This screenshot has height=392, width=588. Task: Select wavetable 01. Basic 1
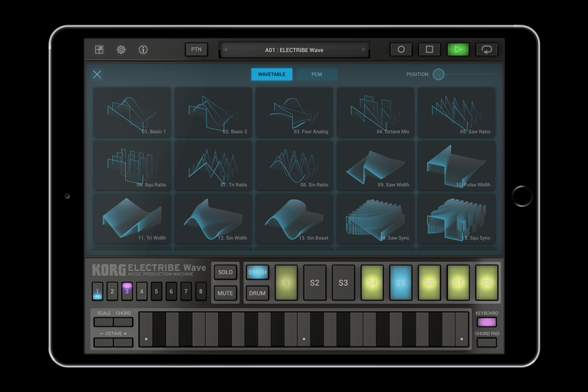point(132,112)
